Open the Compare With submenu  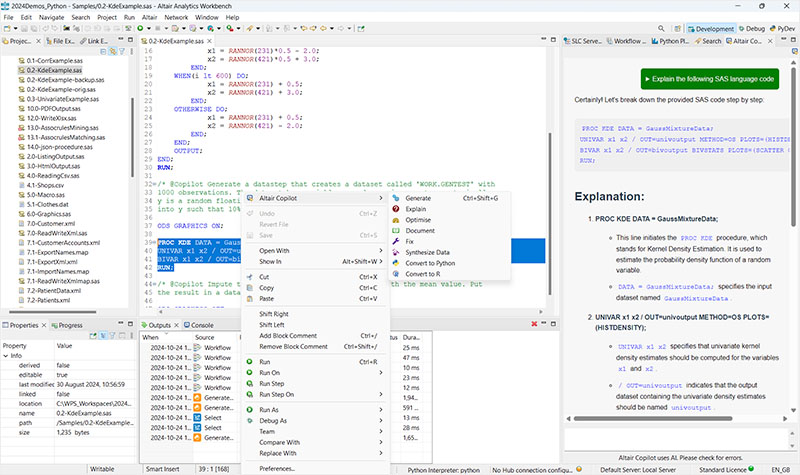point(281,442)
